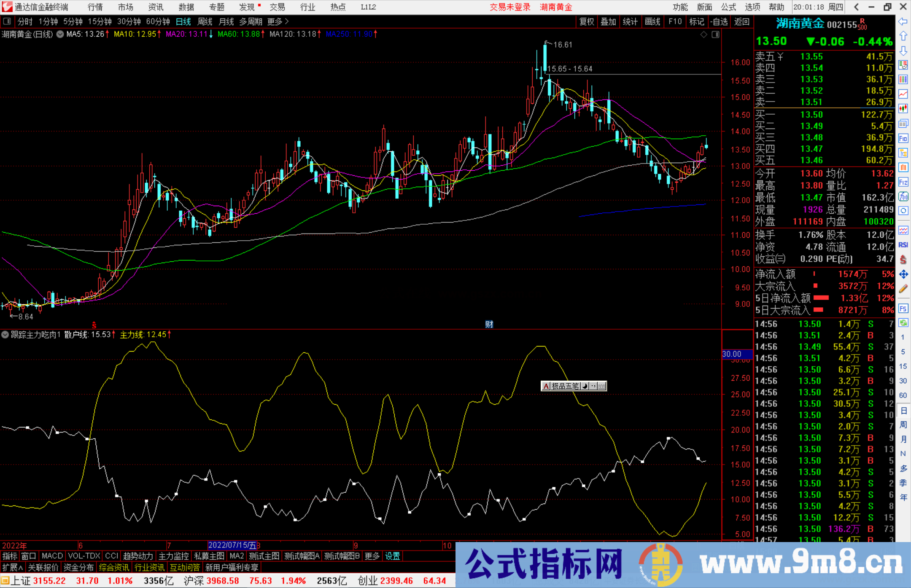The width and height of the screenshot is (911, 588).
Task: Select the pencil drawing tool icon
Action: 903,289
